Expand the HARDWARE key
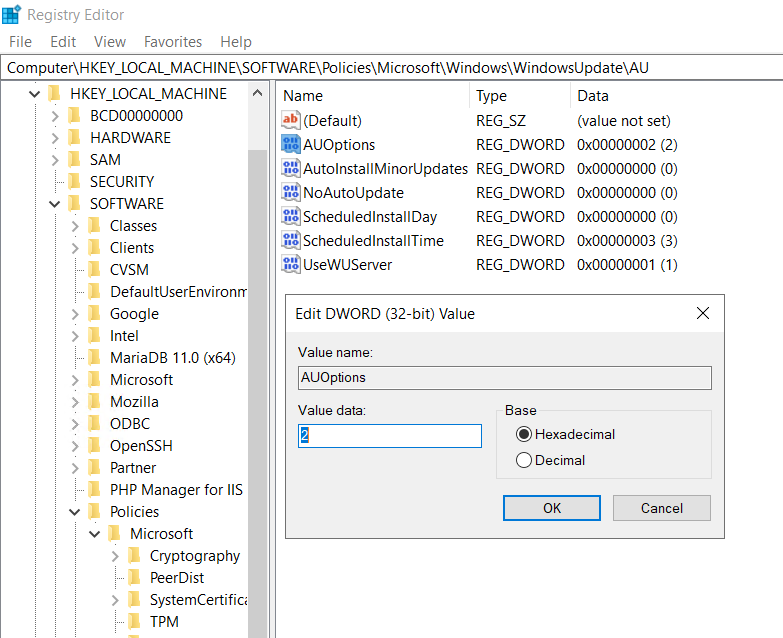Image resolution: width=783 pixels, height=638 pixels. [55, 138]
